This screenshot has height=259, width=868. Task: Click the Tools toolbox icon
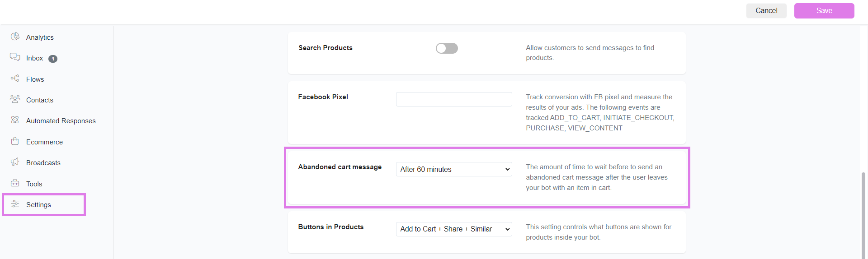pyautogui.click(x=15, y=183)
